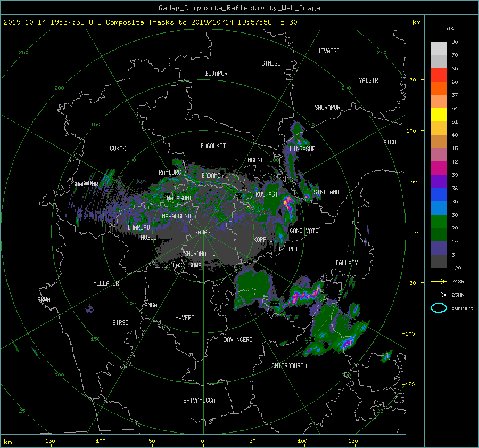Click the SINDHANUR city label
The image size is (479, 448).
[328, 192]
